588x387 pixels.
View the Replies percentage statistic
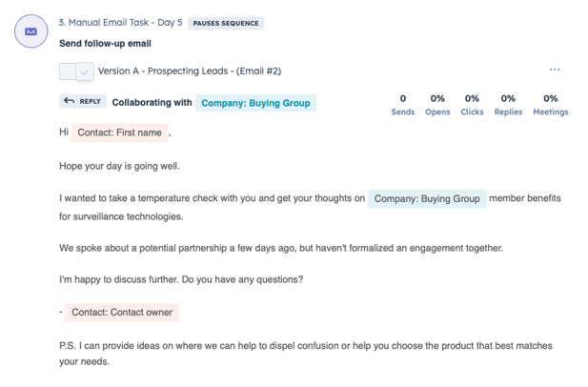508,105
